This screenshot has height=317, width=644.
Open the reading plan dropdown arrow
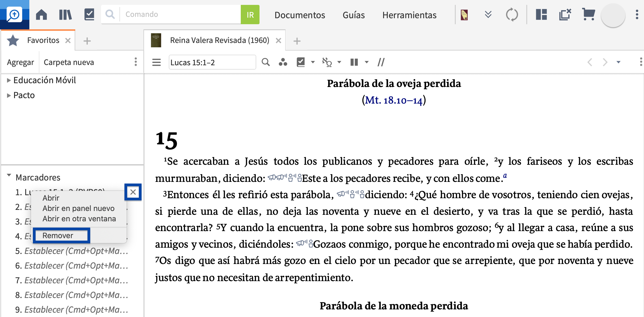coord(313,62)
